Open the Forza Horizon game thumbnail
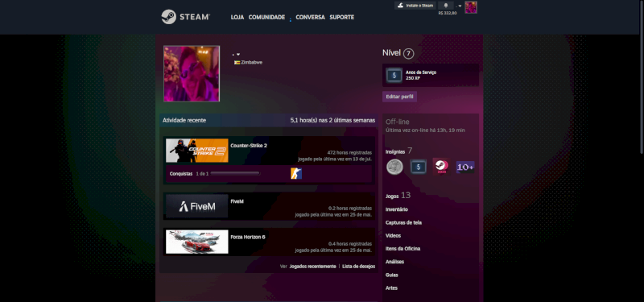This screenshot has height=302, width=644. (197, 242)
